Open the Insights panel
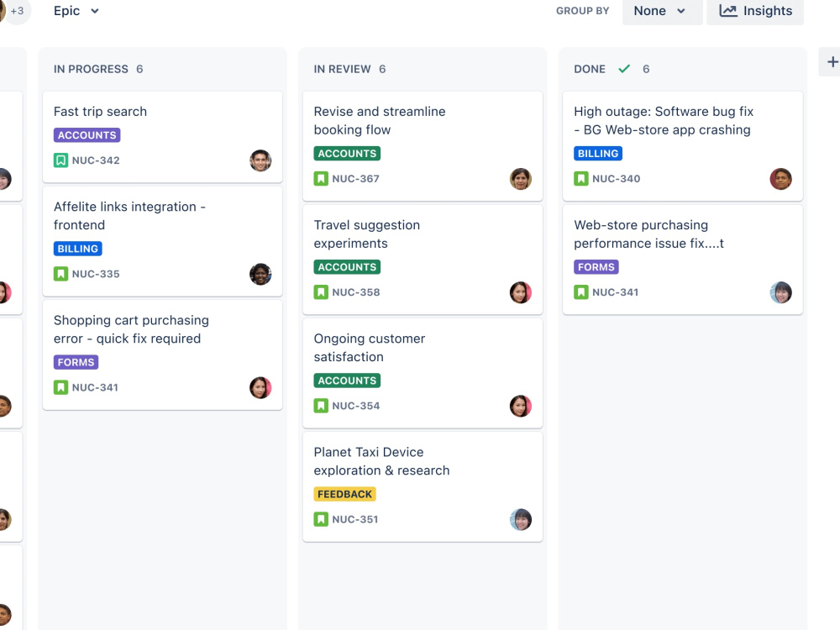This screenshot has width=840, height=630. 755,11
